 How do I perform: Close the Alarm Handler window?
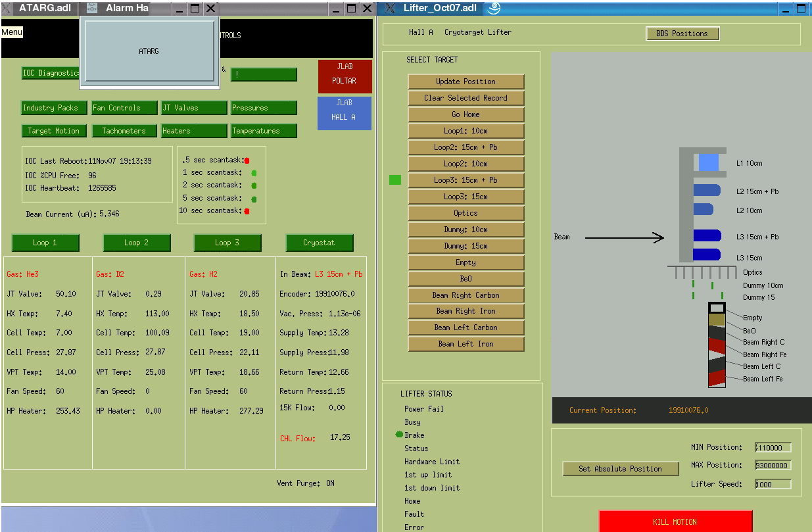tap(210, 8)
